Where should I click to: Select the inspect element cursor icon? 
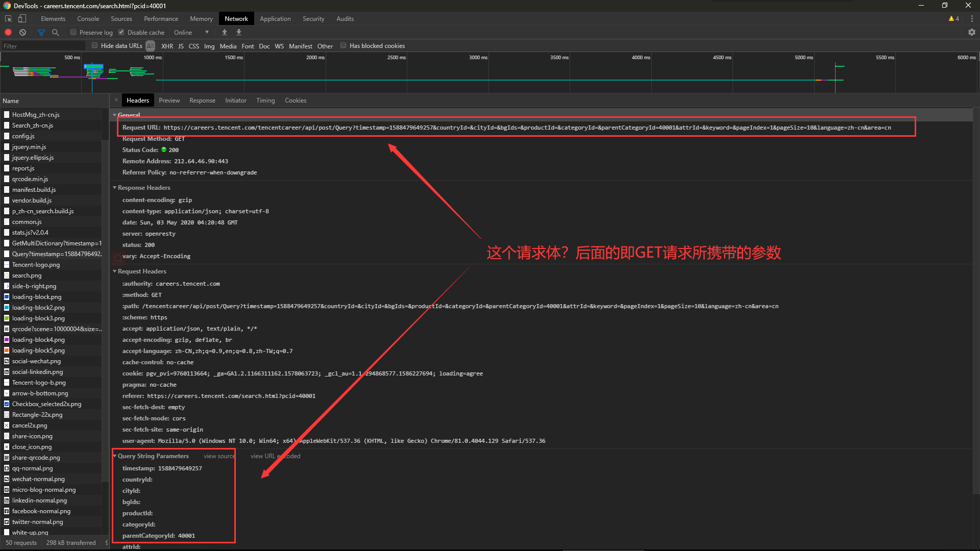(x=8, y=19)
